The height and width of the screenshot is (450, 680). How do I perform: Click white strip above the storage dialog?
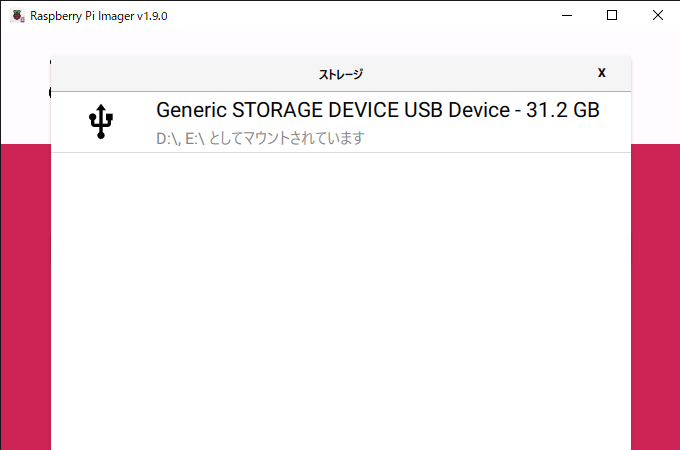(x=340, y=43)
